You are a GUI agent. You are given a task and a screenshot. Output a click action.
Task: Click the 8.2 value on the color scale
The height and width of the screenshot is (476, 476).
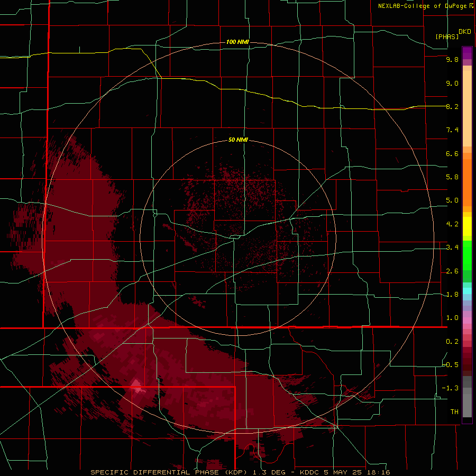[452, 106]
